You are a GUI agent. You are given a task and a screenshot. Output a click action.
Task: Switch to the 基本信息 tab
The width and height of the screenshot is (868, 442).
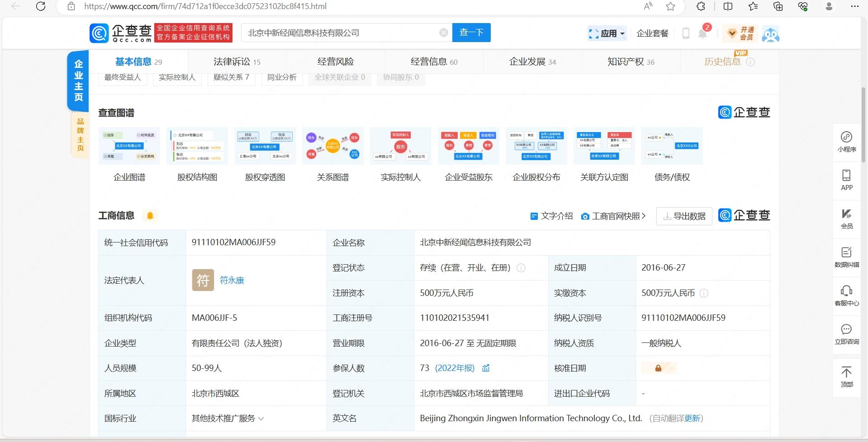coord(138,62)
